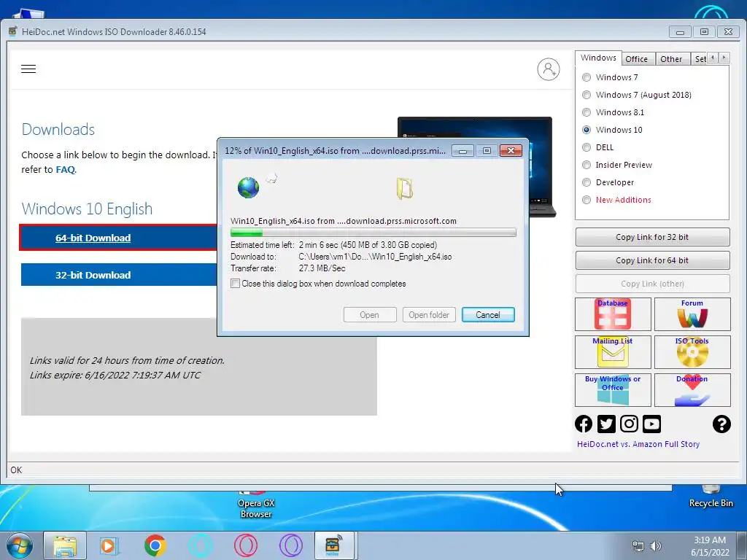Click Copy Link for 32 bit
The height and width of the screenshot is (560, 747).
(x=652, y=237)
